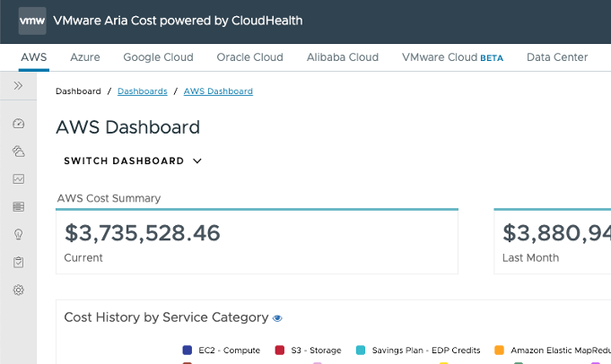Screen dimensions: 611x364
Task: Click the VMware Aria Cost header title
Action: click(x=178, y=21)
